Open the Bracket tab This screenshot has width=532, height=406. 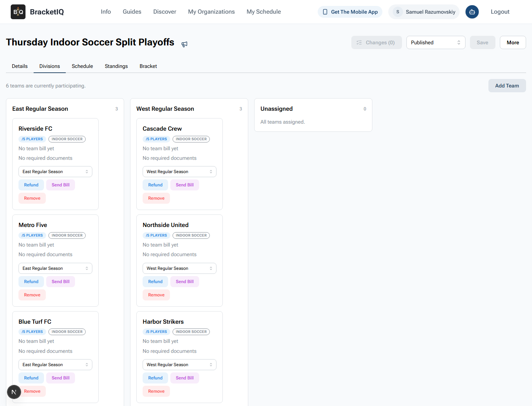148,66
